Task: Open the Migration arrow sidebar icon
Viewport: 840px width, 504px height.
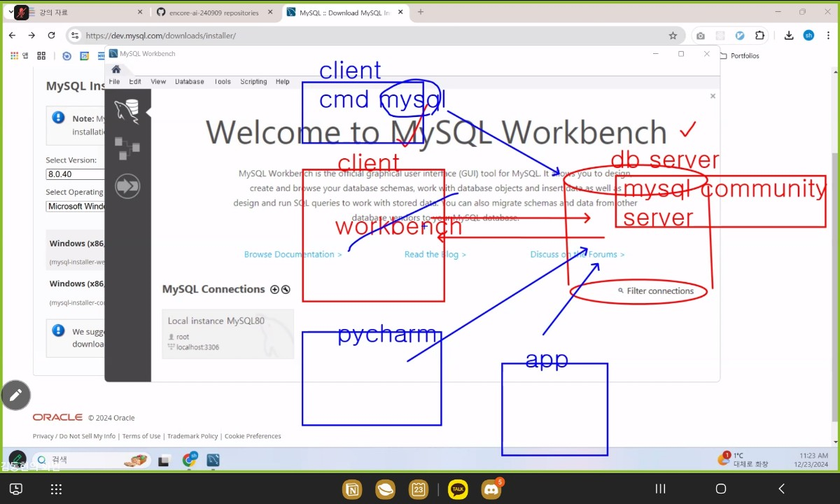Action: click(127, 186)
